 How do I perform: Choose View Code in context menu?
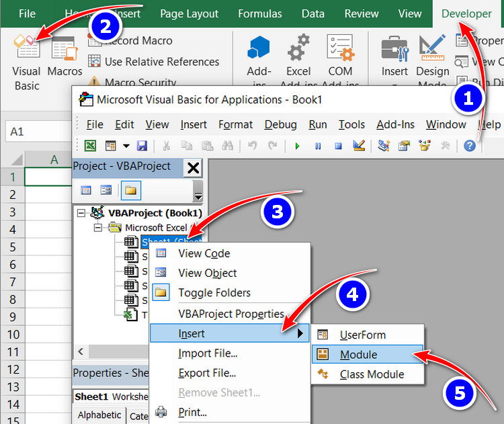click(230, 253)
